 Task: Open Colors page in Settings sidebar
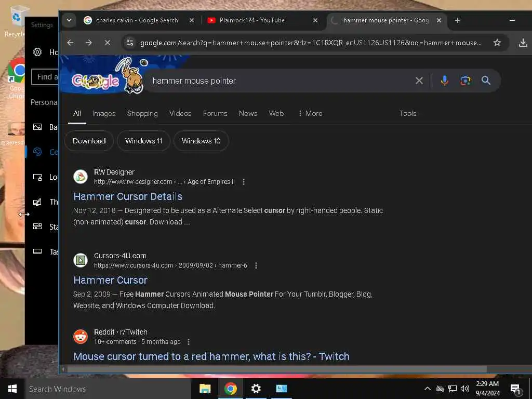[x=46, y=152]
